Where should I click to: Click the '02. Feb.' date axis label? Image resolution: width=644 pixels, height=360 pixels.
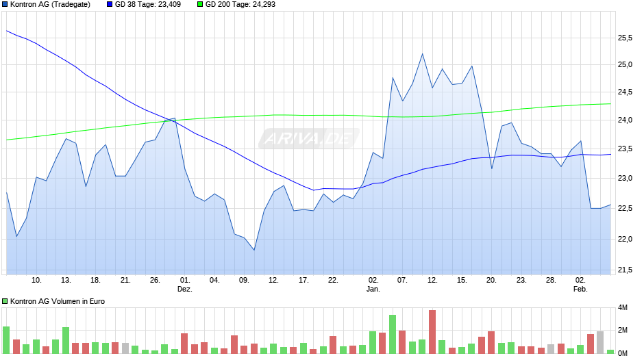pyautogui.click(x=580, y=285)
